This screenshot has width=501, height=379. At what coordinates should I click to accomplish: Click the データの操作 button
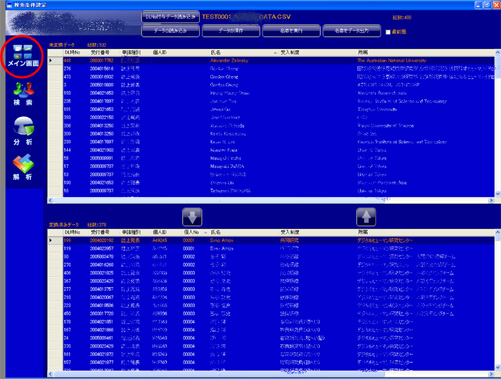(x=231, y=31)
